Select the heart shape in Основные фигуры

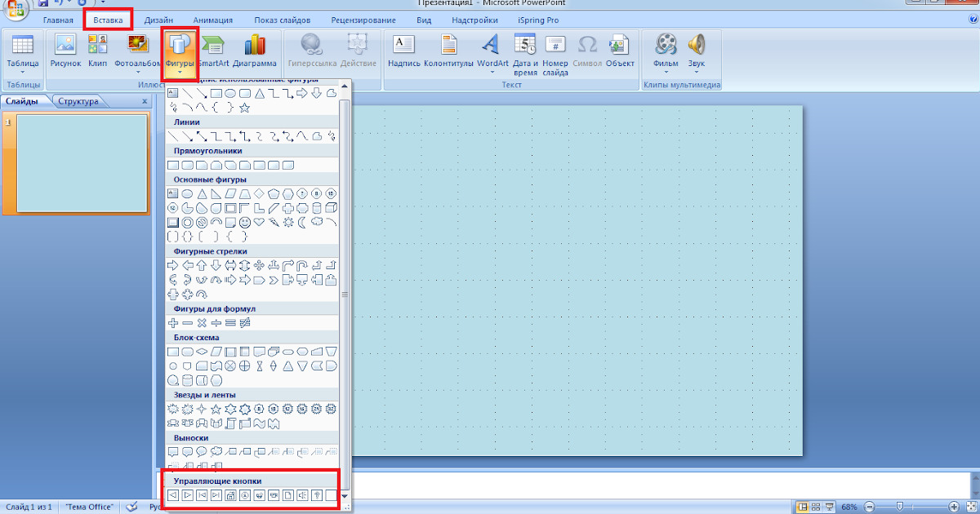(x=260, y=222)
